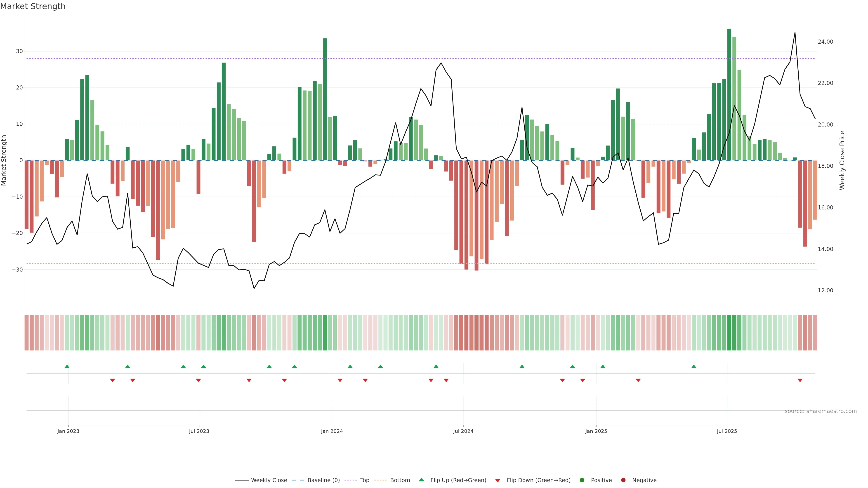
Task: Toggle the Weekly Close line in legend
Action: [x=261, y=480]
